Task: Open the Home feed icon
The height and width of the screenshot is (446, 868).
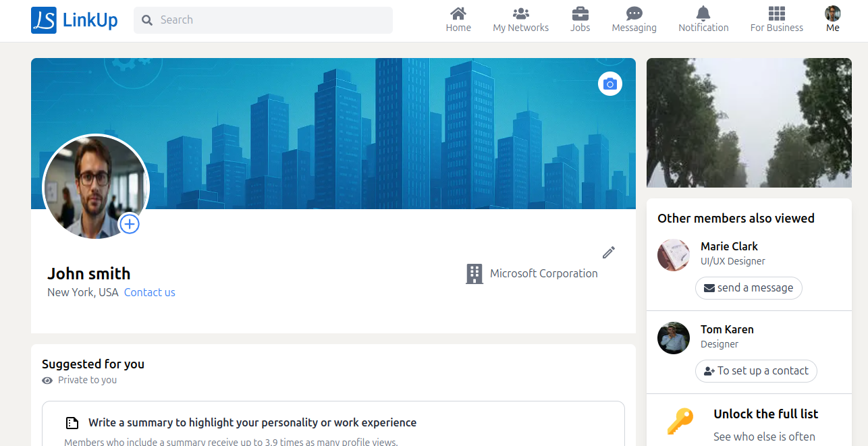Action: click(458, 14)
